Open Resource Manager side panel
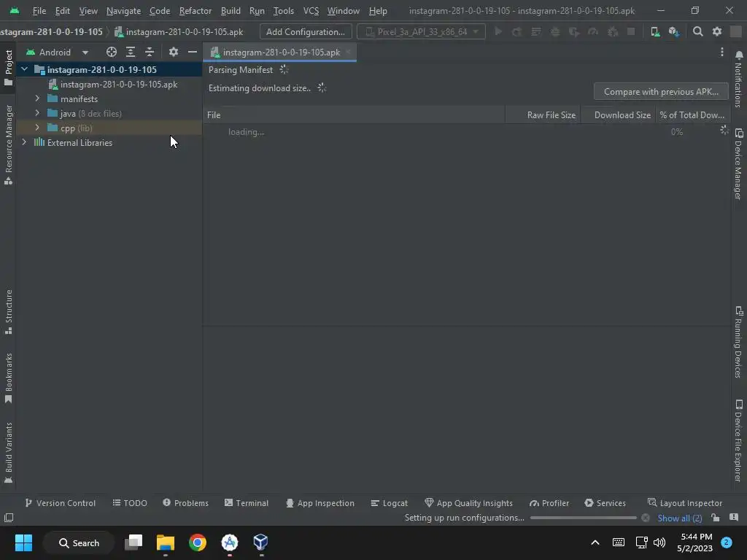The width and height of the screenshot is (747, 560). pos(9,145)
